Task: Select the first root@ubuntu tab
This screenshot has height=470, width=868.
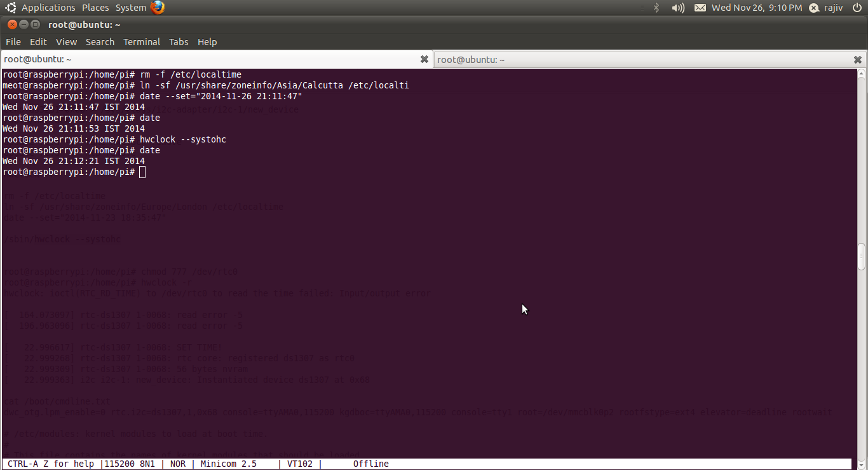Action: click(210, 59)
